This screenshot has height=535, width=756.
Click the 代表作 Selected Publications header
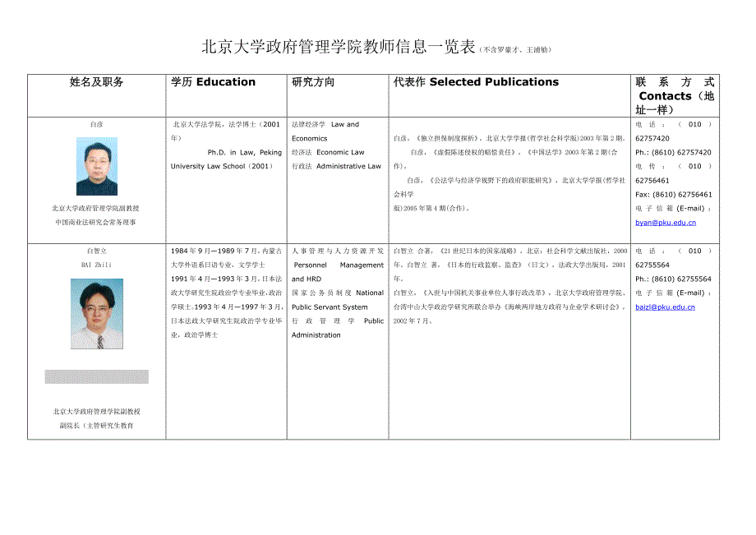click(x=476, y=82)
